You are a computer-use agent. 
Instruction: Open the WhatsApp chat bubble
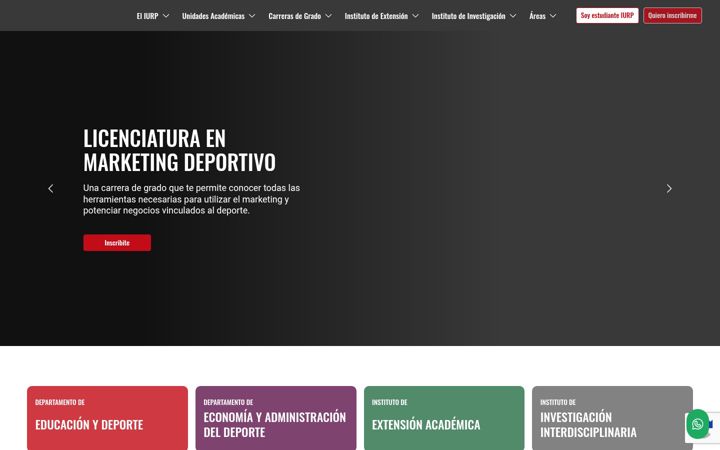698,424
